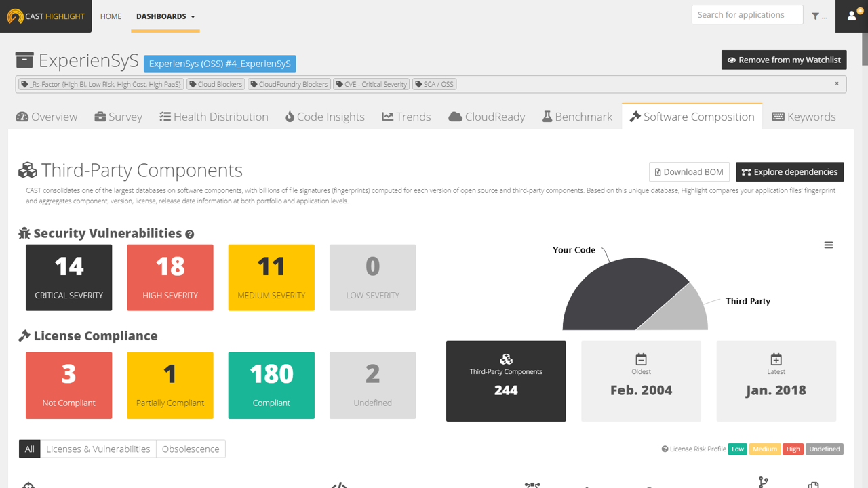
Task: Select the ExperienSys (OSS) #4 badge
Action: pos(220,64)
